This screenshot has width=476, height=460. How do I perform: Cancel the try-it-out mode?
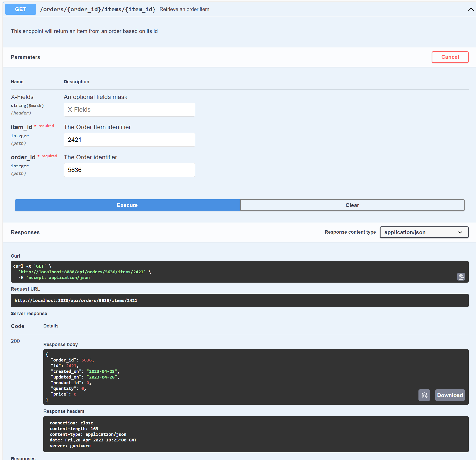click(x=450, y=57)
